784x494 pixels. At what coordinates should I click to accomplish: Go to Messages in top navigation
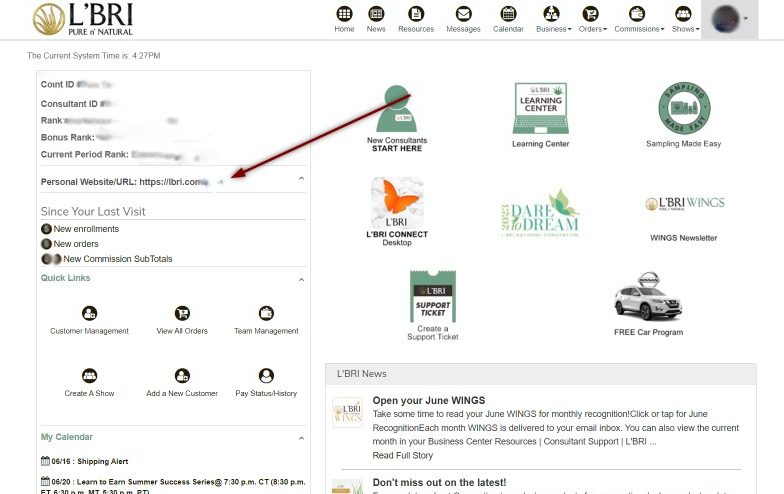(x=463, y=19)
